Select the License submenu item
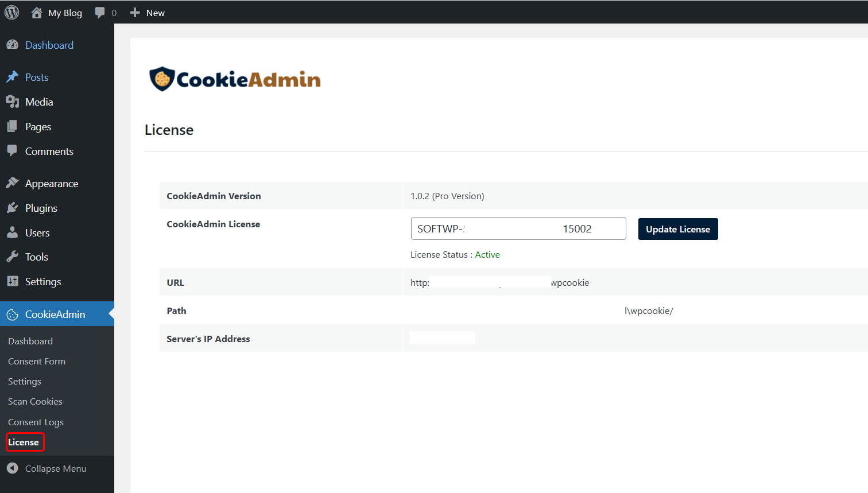The width and height of the screenshot is (868, 493). [24, 442]
